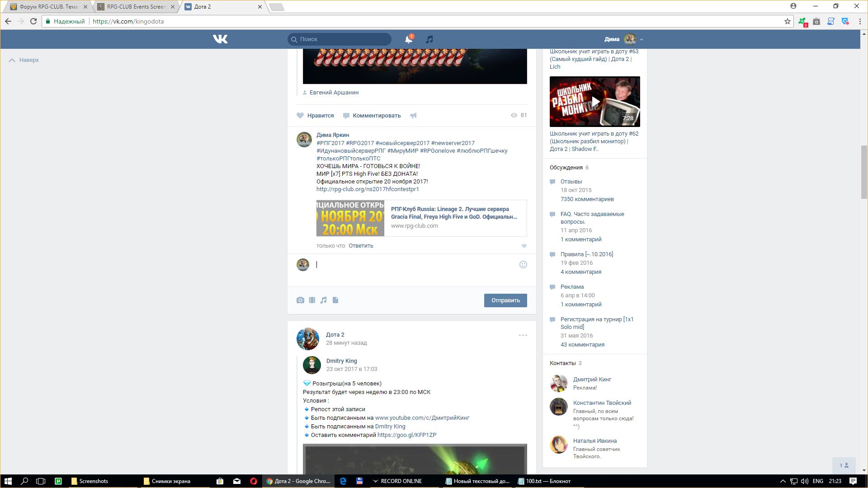Screen dimensions: 868x488
Task: Attach audio with the music note icon
Action: pos(323,300)
